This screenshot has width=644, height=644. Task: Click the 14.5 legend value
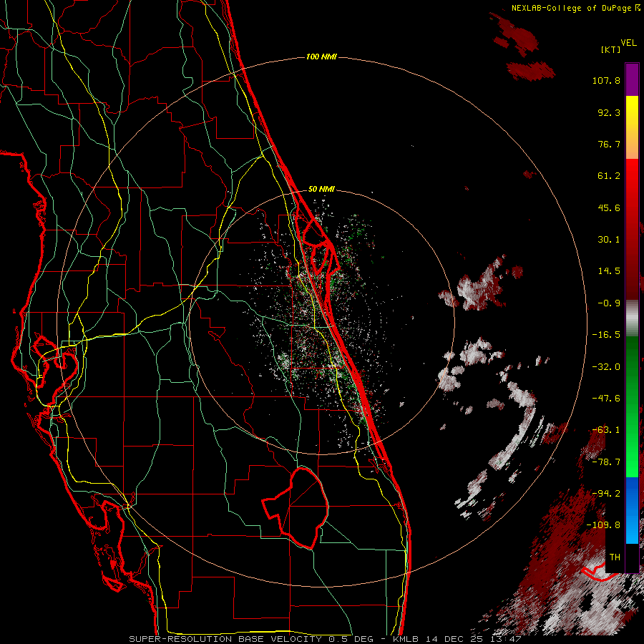(x=609, y=271)
